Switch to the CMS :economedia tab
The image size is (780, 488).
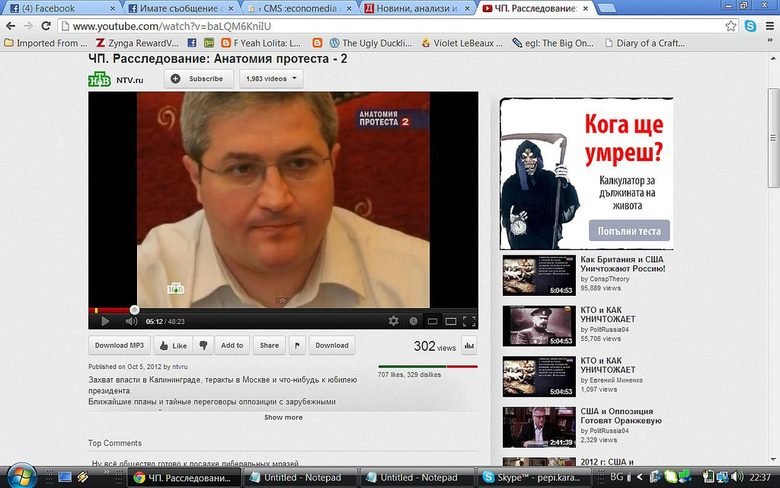[299, 8]
